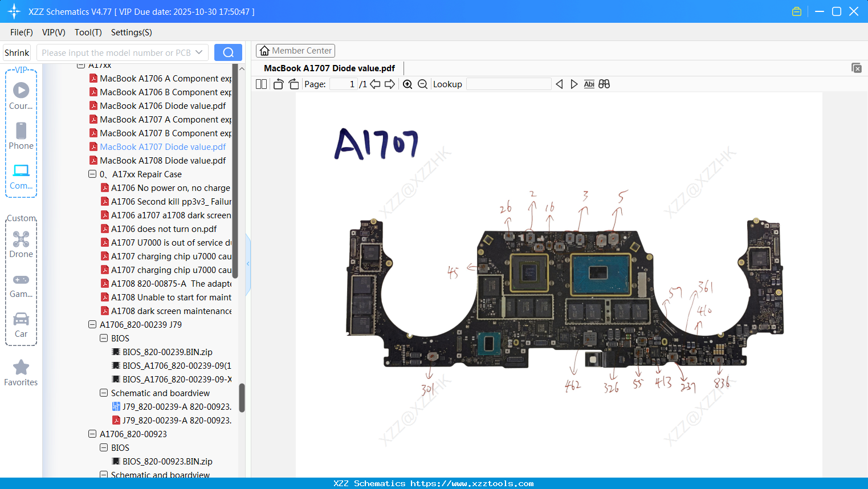Open A1706 does not turn on.pdf
This screenshot has width=868, height=489.
pyautogui.click(x=164, y=229)
